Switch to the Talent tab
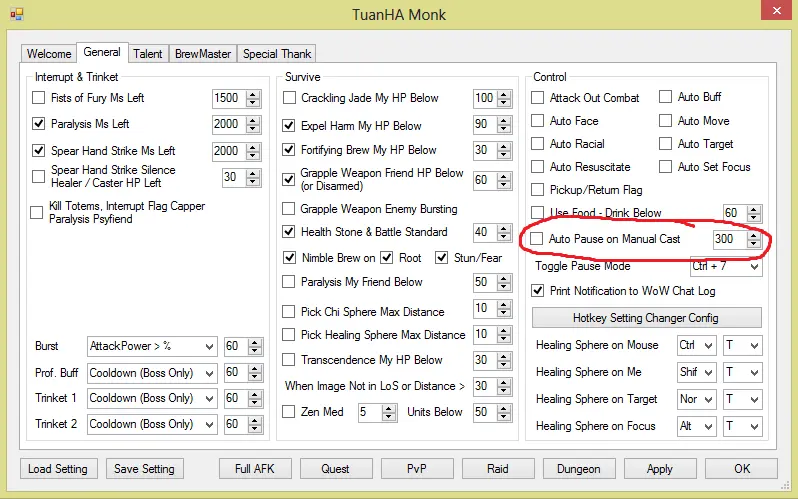This screenshot has height=499, width=798. pos(148,54)
